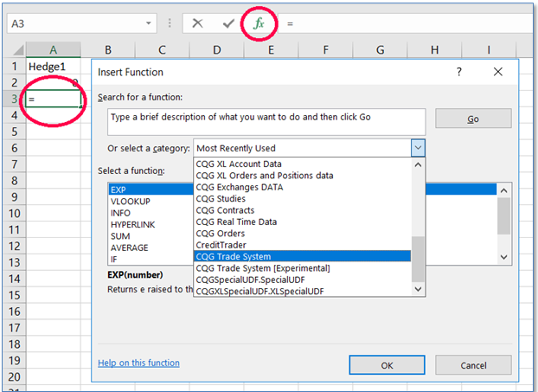Click empty cell A6
The height and width of the screenshot is (392, 538).
tap(53, 148)
